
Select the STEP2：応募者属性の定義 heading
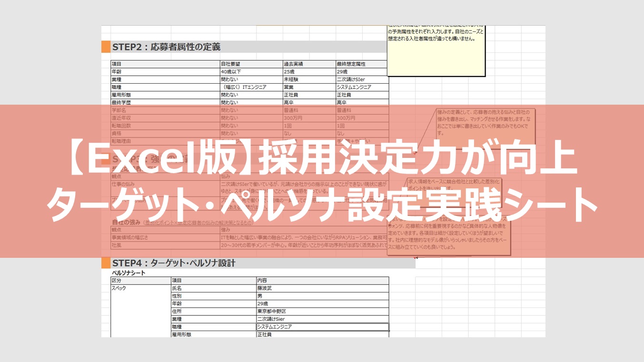(x=166, y=47)
